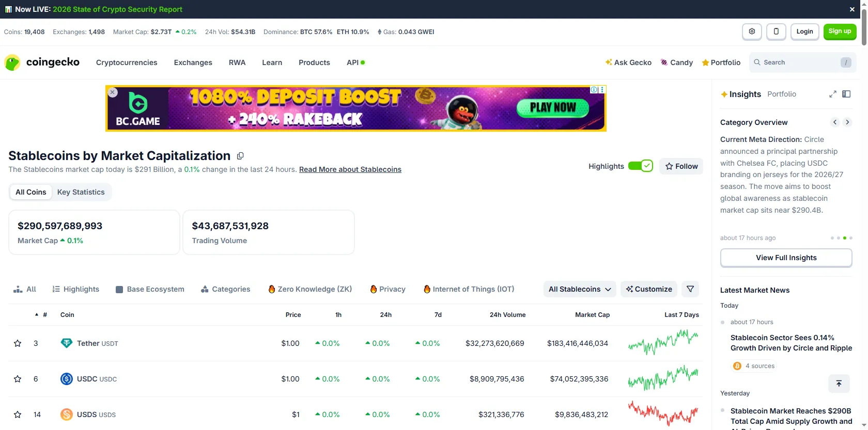This screenshot has width=868, height=430.
Task: Go to next Category Overview insight
Action: [847, 122]
